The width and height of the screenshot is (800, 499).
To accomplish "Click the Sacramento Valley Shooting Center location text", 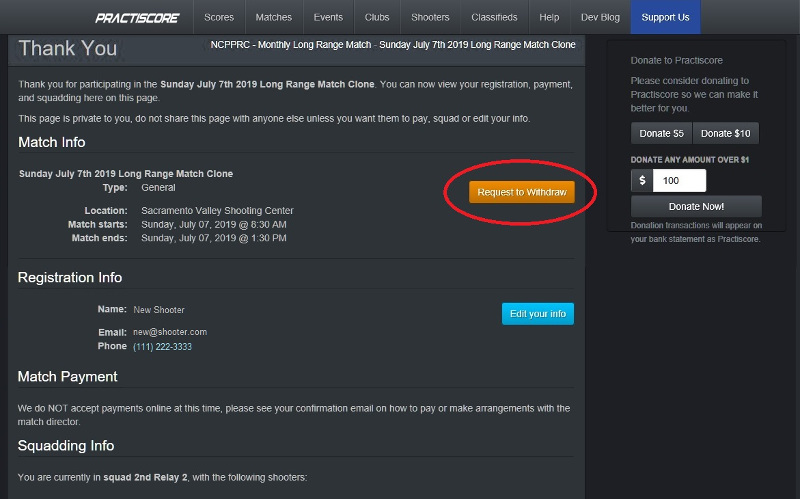I will pos(217,211).
